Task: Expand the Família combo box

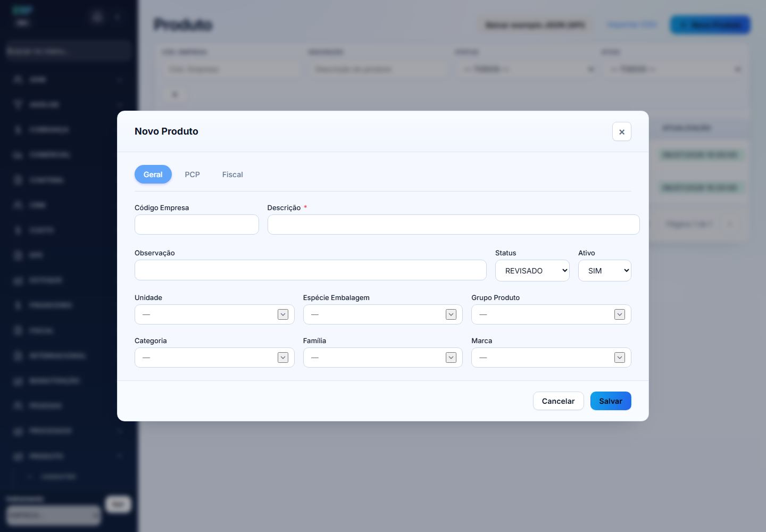Action: click(451, 358)
